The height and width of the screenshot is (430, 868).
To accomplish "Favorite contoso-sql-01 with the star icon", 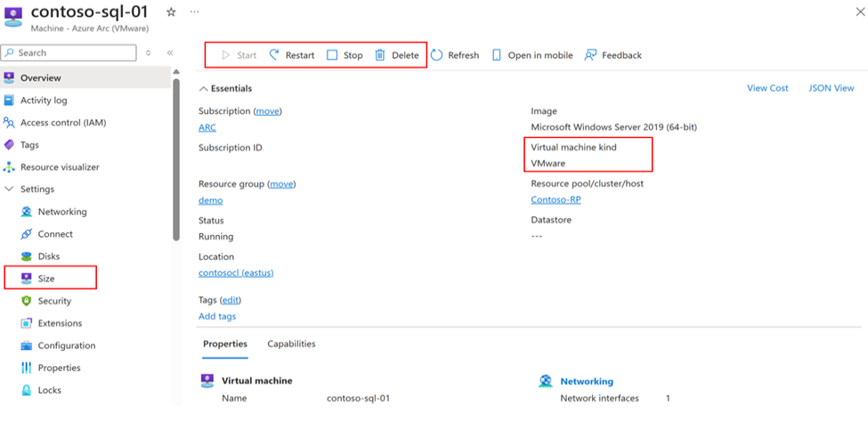I will (x=171, y=12).
